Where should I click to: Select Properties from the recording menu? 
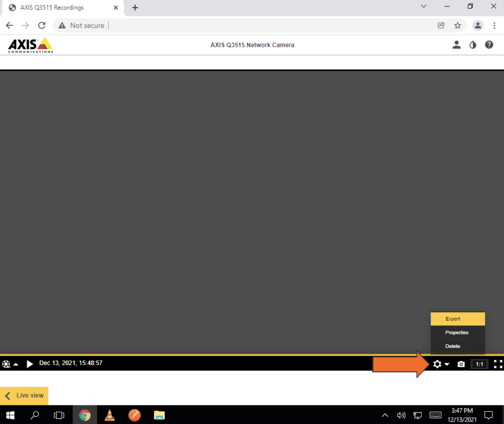tap(457, 332)
